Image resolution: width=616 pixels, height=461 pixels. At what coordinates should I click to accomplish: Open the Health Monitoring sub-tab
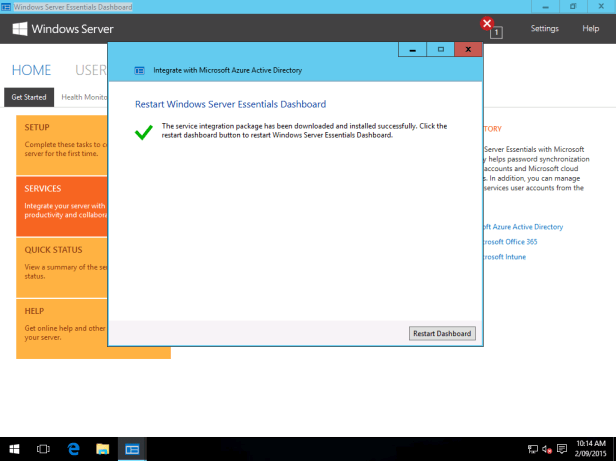pos(84,97)
